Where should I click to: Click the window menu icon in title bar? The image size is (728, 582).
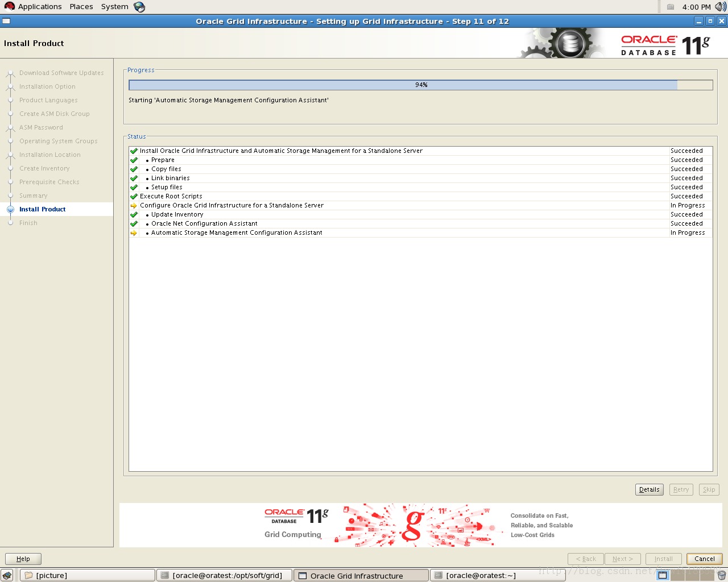tap(6, 21)
